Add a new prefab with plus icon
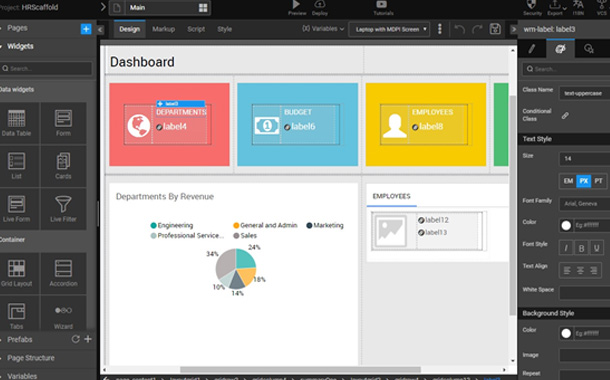Viewport: 610px width, 380px height. (x=88, y=339)
